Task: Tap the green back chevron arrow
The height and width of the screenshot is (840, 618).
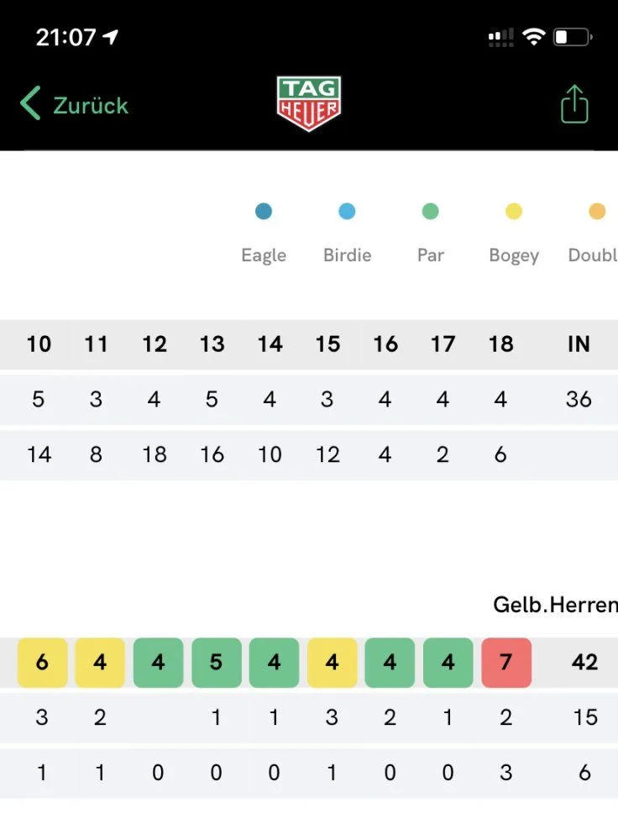Action: pos(30,102)
